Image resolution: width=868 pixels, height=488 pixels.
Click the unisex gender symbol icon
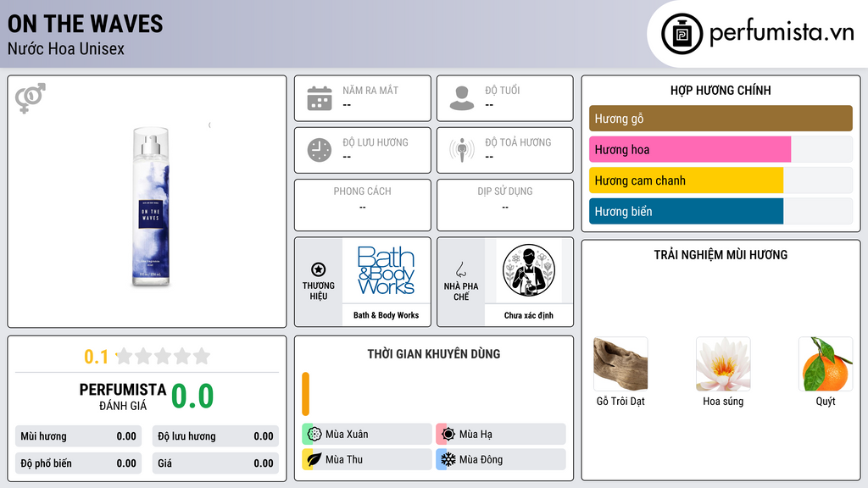click(x=31, y=98)
